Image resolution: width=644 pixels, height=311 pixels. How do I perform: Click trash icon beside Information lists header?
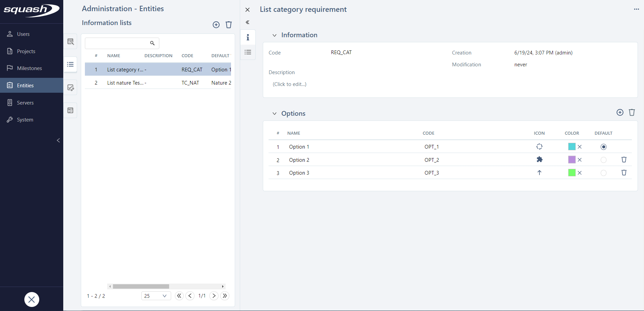point(229,25)
